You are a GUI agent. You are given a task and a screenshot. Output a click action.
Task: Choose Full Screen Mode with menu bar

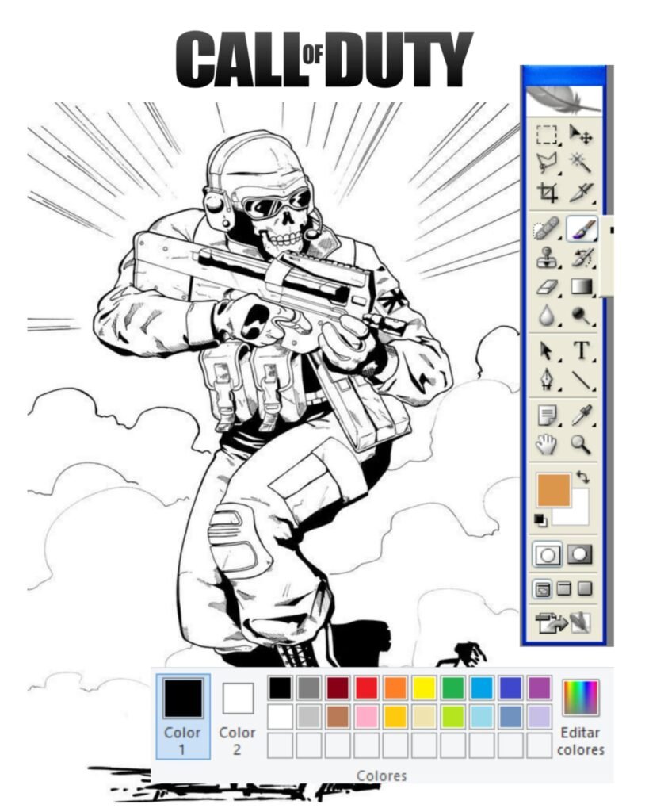point(563,589)
